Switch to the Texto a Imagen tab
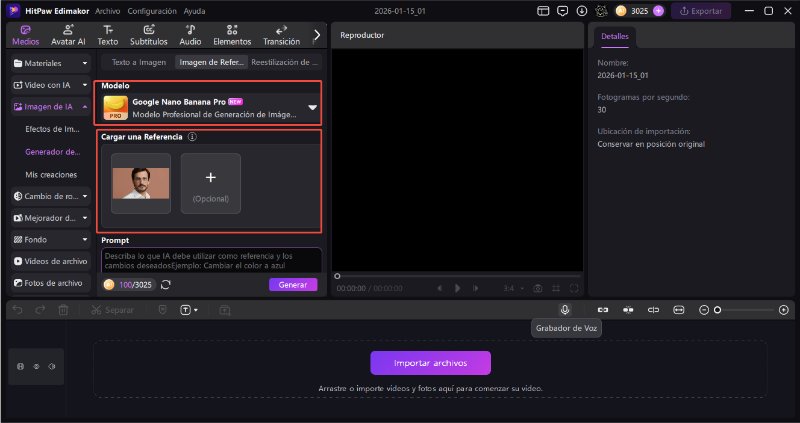This screenshot has height=423, width=800. pos(139,62)
